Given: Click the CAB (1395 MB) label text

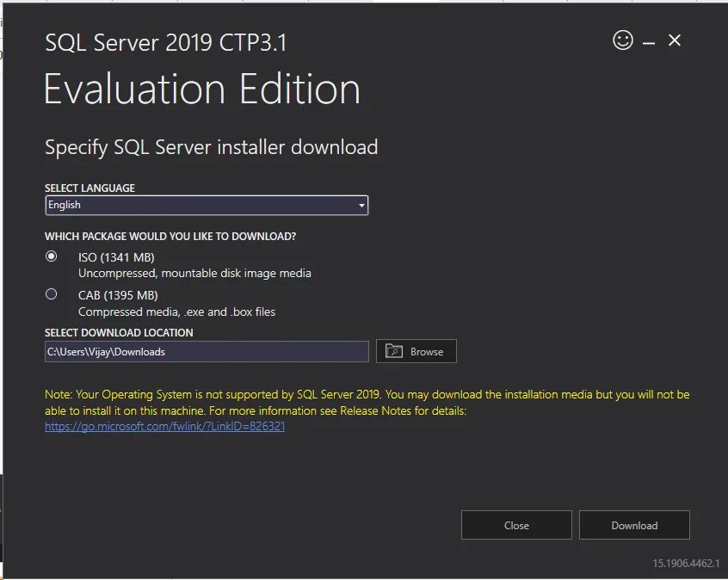Looking at the screenshot, I should click(118, 295).
